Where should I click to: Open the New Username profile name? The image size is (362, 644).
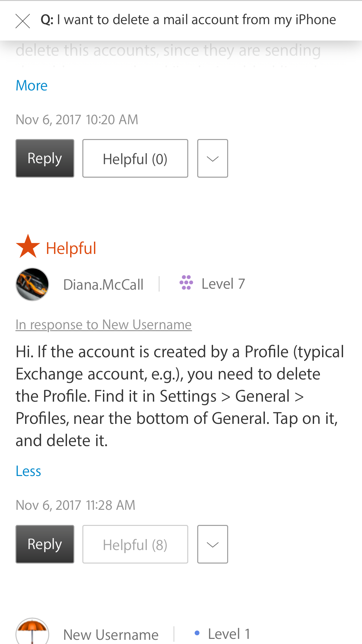[x=111, y=635]
